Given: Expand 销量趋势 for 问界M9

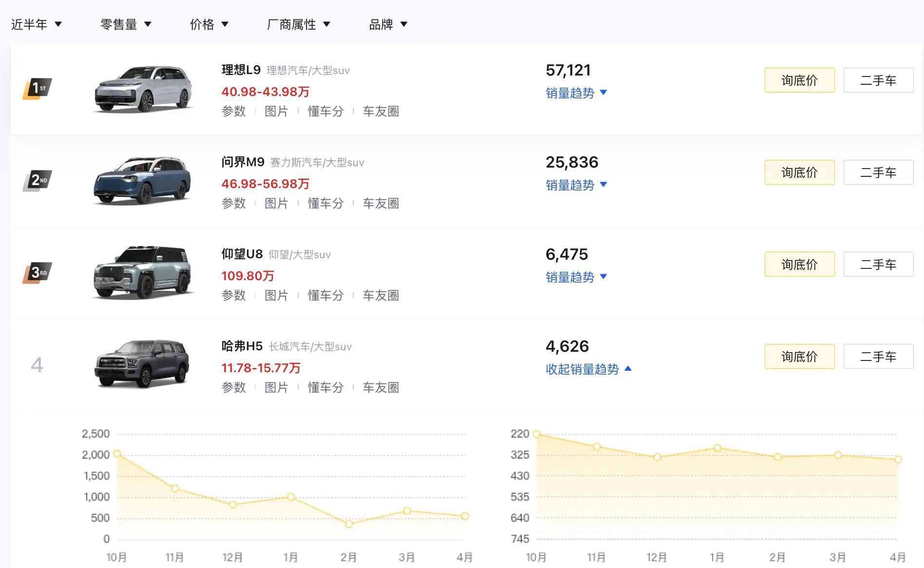Looking at the screenshot, I should 576,185.
